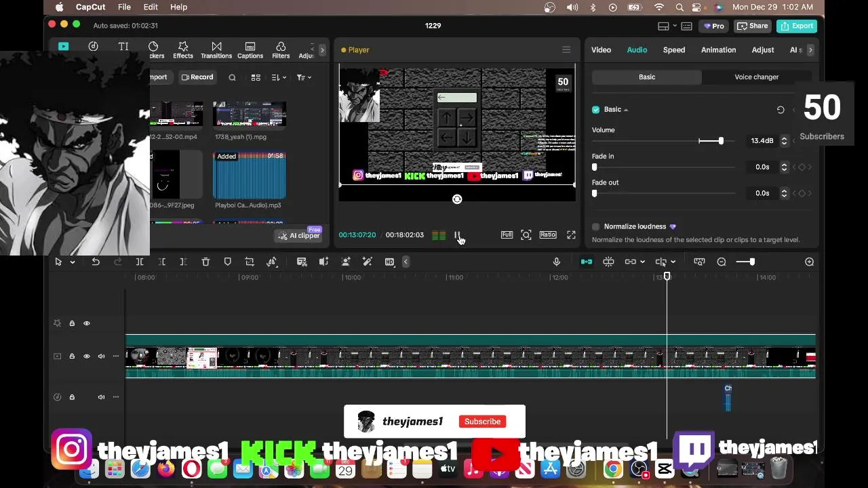Open the media filter dropdown
Image resolution: width=868 pixels, height=488 pixels.
[304, 77]
